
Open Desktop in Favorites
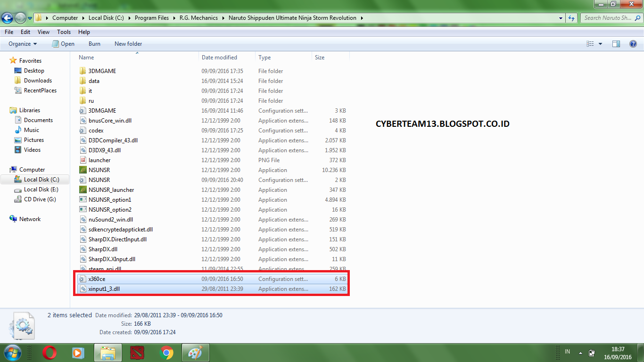(34, 71)
